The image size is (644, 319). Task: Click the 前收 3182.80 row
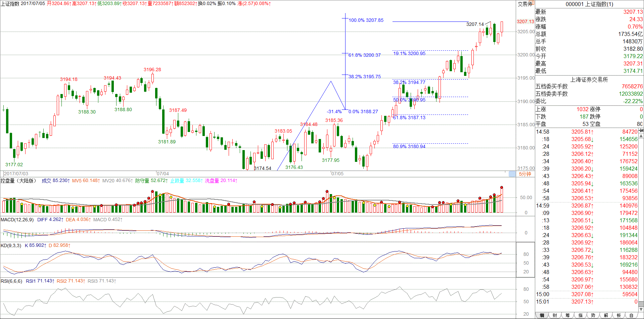[589, 49]
